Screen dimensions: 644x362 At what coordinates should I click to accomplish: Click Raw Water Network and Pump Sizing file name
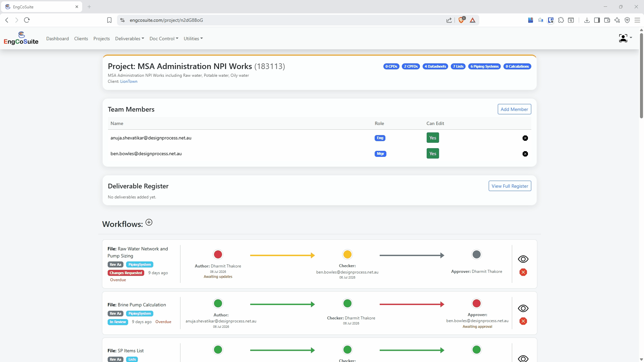pyautogui.click(x=138, y=252)
